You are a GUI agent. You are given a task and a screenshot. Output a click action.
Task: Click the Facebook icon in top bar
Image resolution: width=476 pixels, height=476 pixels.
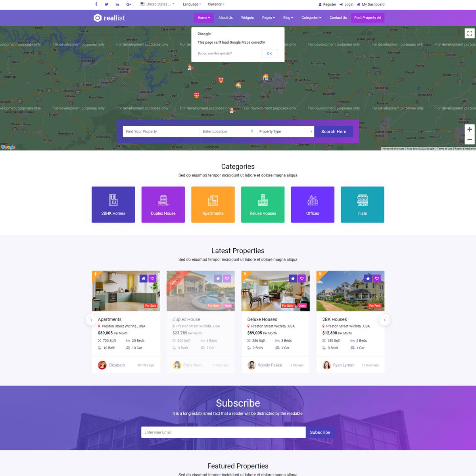pos(96,4)
